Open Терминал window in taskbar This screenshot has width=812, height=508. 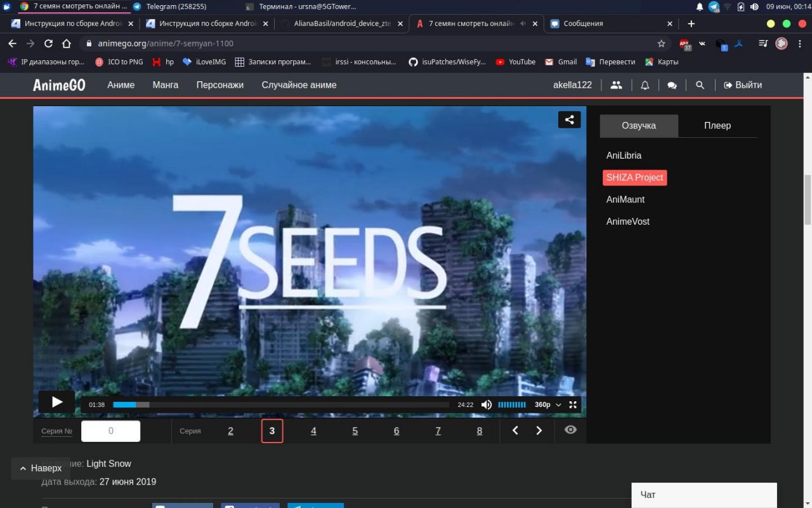(300, 6)
